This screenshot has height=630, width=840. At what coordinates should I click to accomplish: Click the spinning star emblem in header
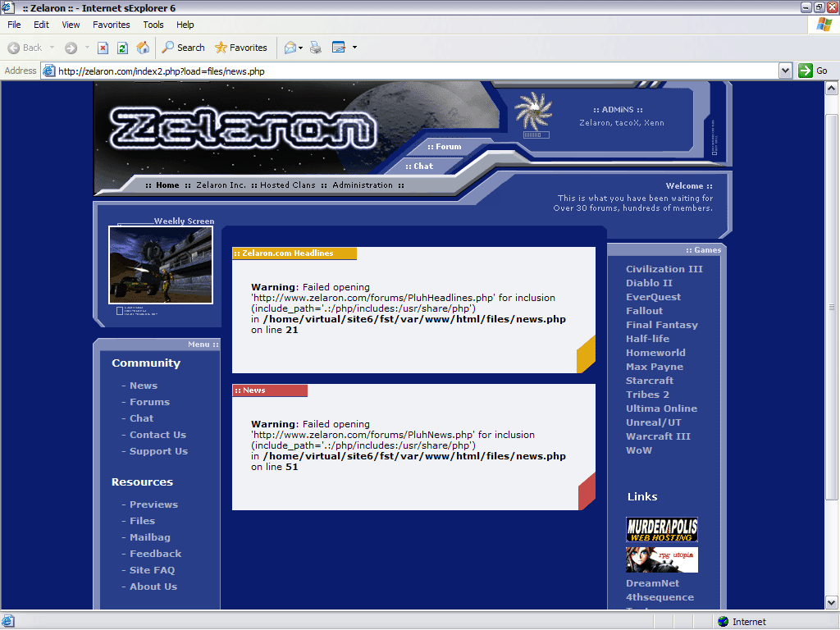coord(533,111)
